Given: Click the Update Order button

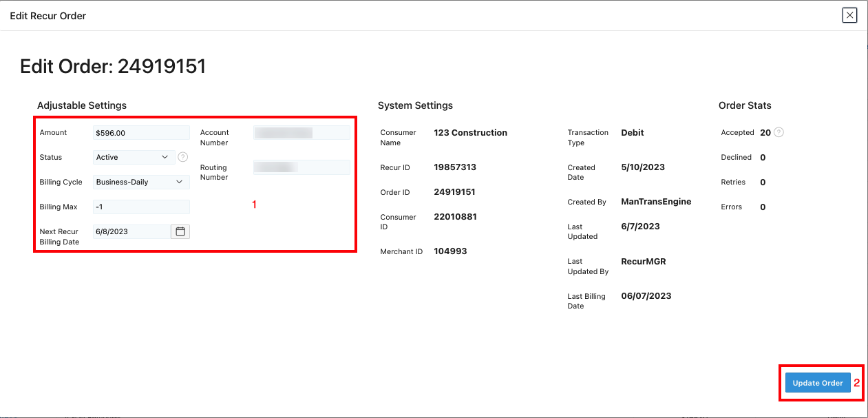Looking at the screenshot, I should point(818,383).
